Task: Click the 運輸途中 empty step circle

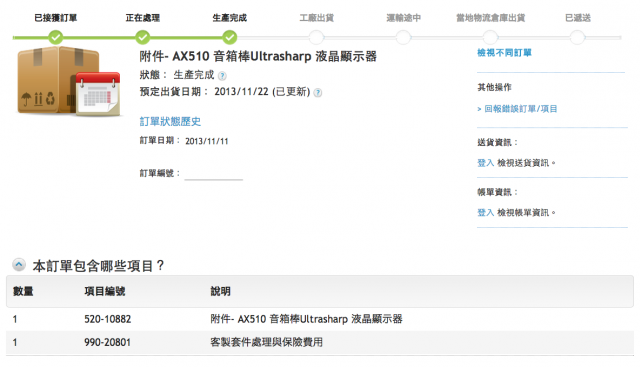Action: coord(403,38)
